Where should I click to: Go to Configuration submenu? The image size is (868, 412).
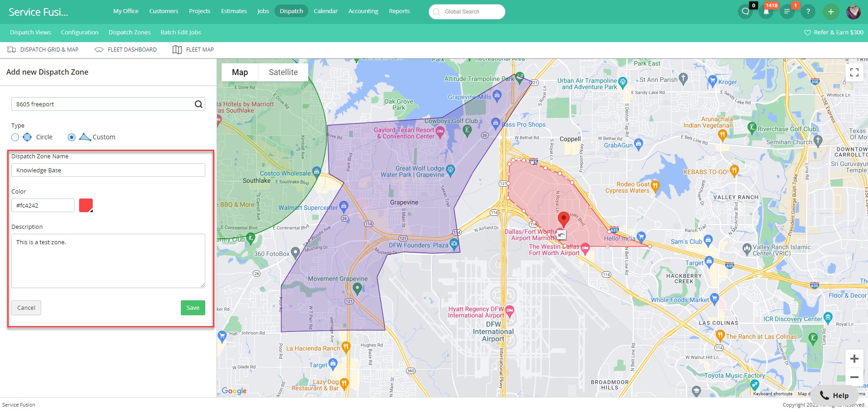(80, 33)
